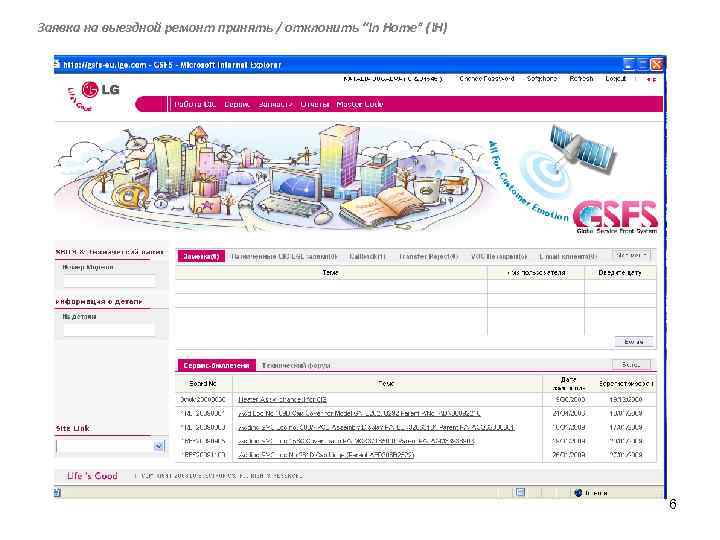Viewport: 720px width, 540px height.
Task: Open the Change Password link
Action: coord(486,79)
